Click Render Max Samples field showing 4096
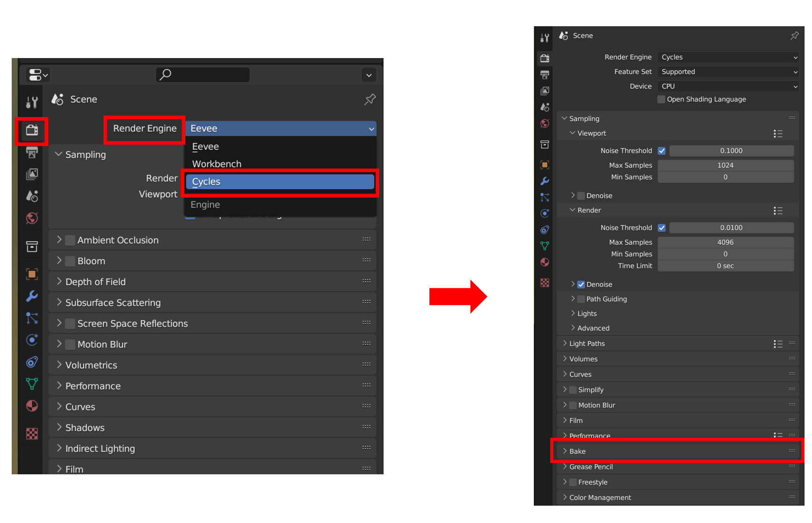 [725, 242]
